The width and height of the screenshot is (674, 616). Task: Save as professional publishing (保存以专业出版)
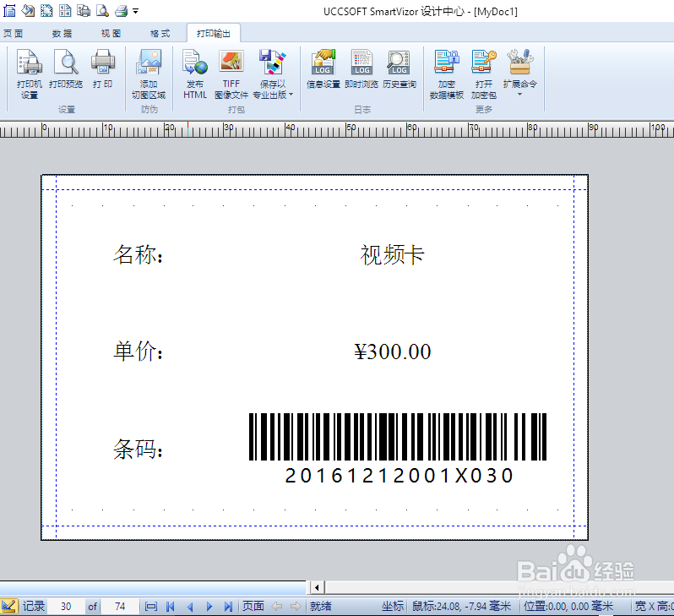click(272, 74)
